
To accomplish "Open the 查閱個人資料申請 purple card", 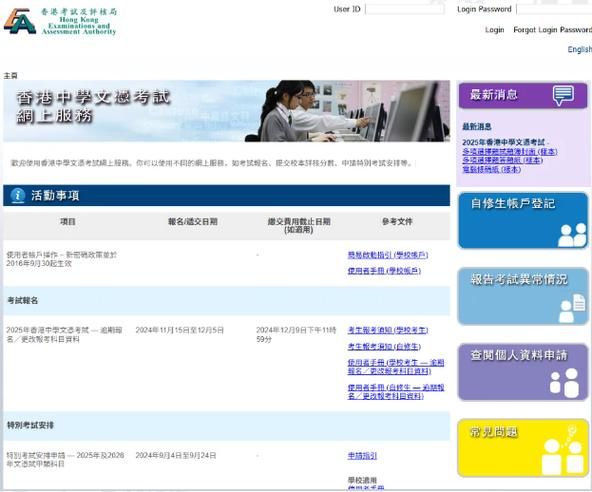I will point(523,372).
